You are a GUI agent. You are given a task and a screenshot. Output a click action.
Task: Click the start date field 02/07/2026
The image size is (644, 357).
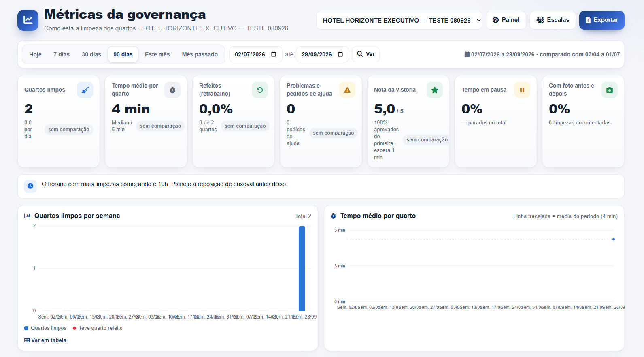pos(256,54)
